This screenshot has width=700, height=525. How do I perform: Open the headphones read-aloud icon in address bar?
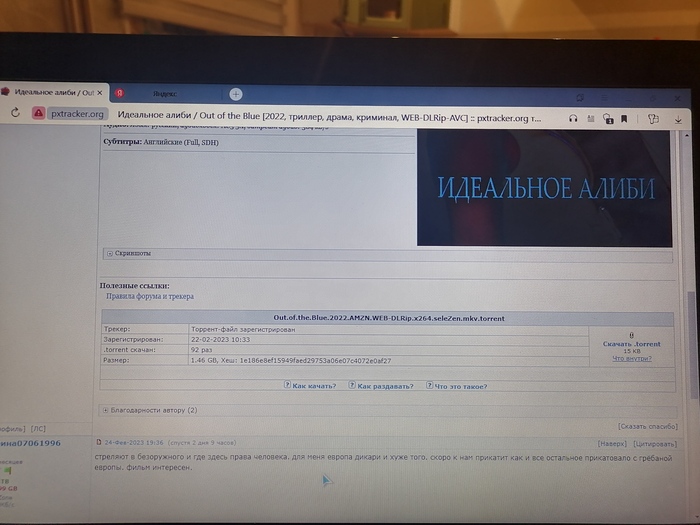tap(573, 119)
